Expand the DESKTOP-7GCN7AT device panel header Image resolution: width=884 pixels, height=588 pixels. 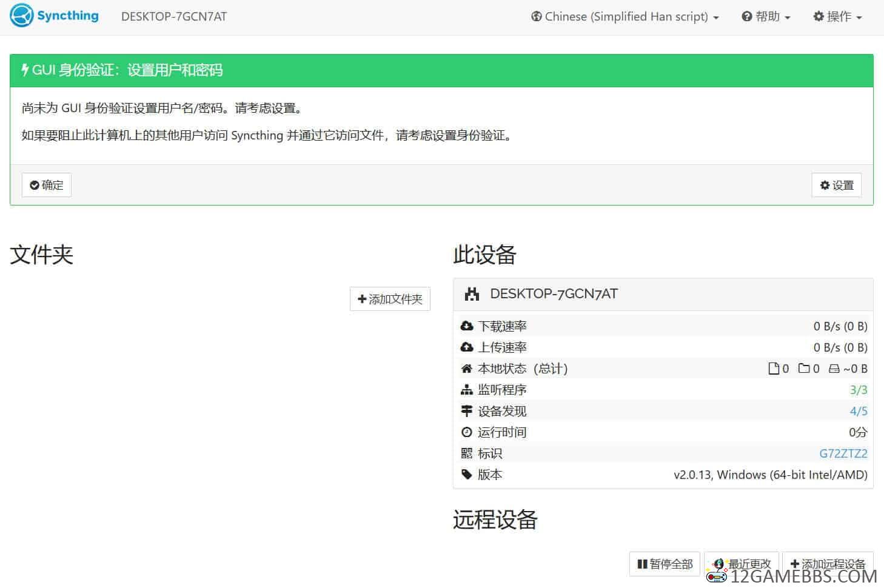click(x=663, y=294)
